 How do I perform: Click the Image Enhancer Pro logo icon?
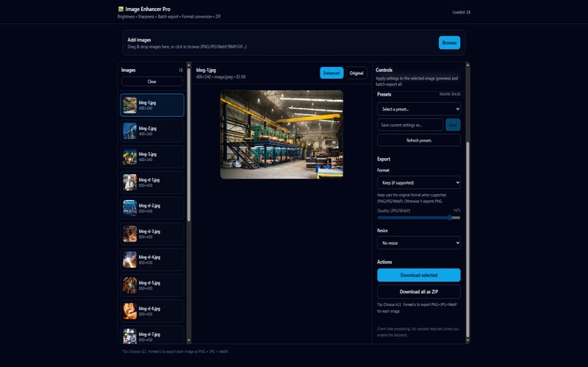pyautogui.click(x=121, y=9)
